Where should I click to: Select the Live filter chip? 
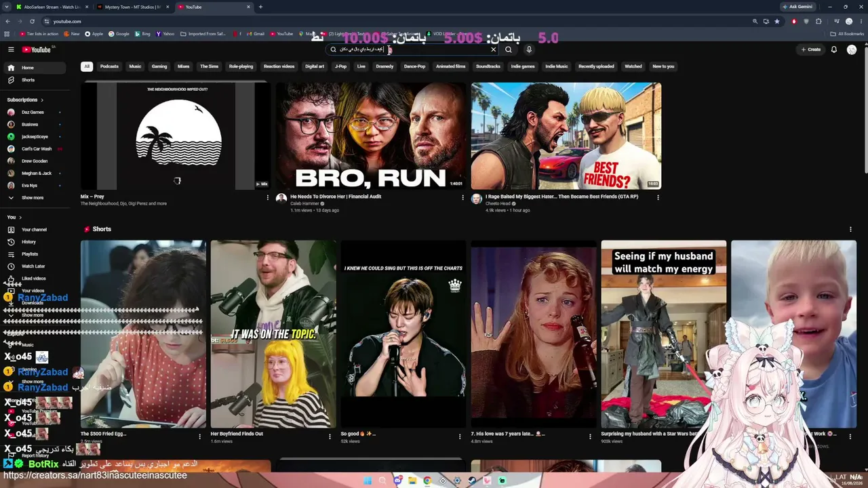click(361, 66)
